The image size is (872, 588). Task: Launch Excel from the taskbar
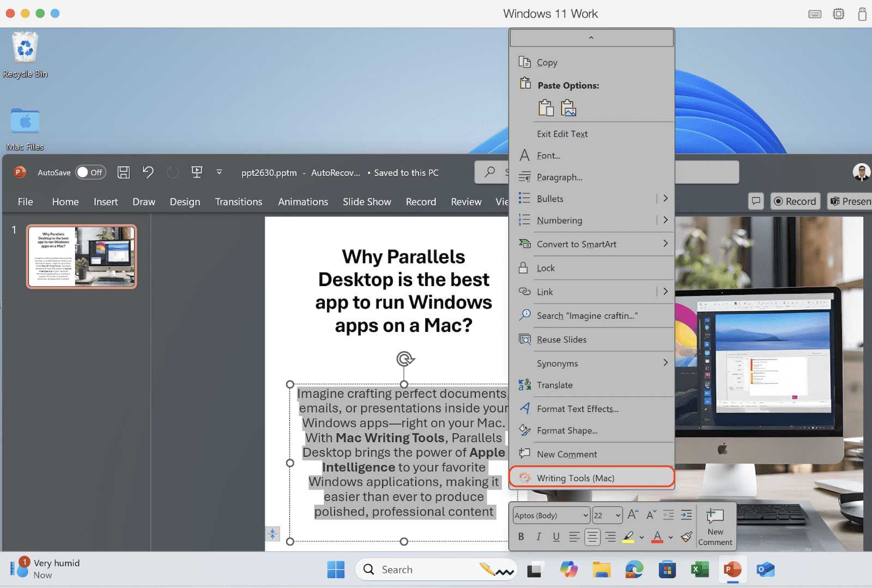point(699,569)
